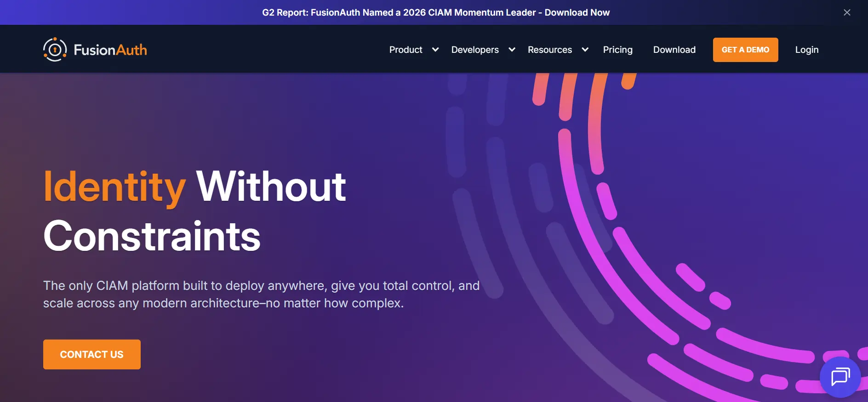Click the FusionAuth logo icon

[55, 50]
